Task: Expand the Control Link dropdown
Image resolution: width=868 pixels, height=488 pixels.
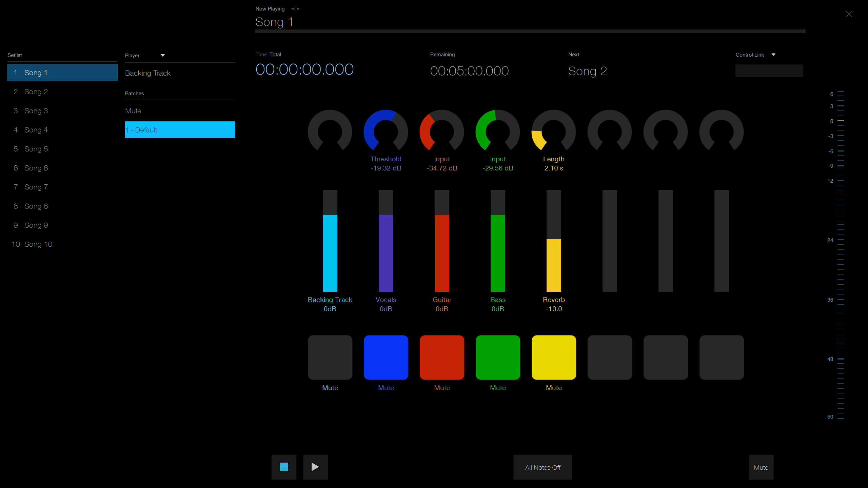Action: point(773,55)
